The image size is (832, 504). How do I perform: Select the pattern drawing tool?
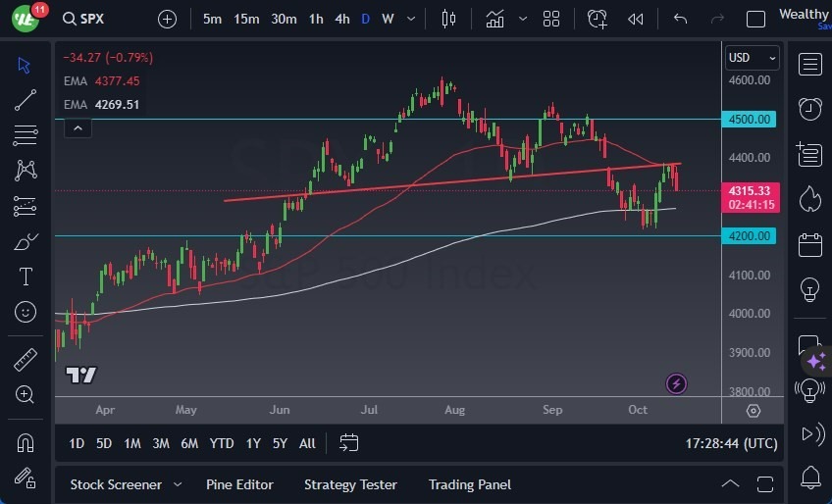point(26,171)
